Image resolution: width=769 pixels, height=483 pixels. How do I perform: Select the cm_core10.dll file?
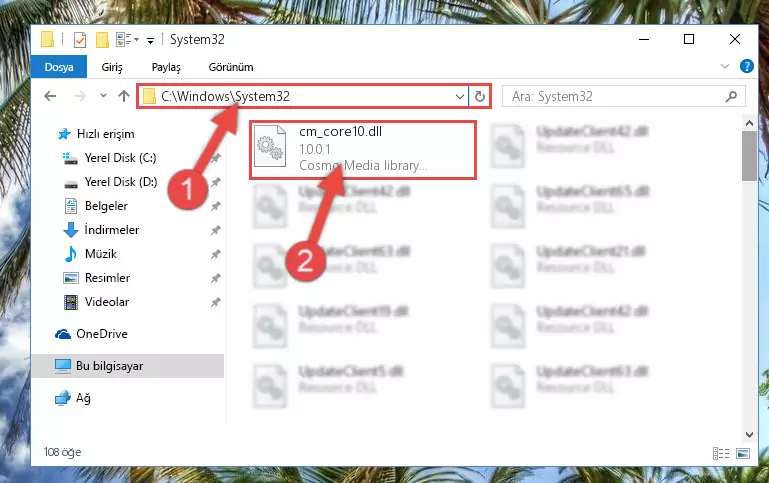coord(363,149)
